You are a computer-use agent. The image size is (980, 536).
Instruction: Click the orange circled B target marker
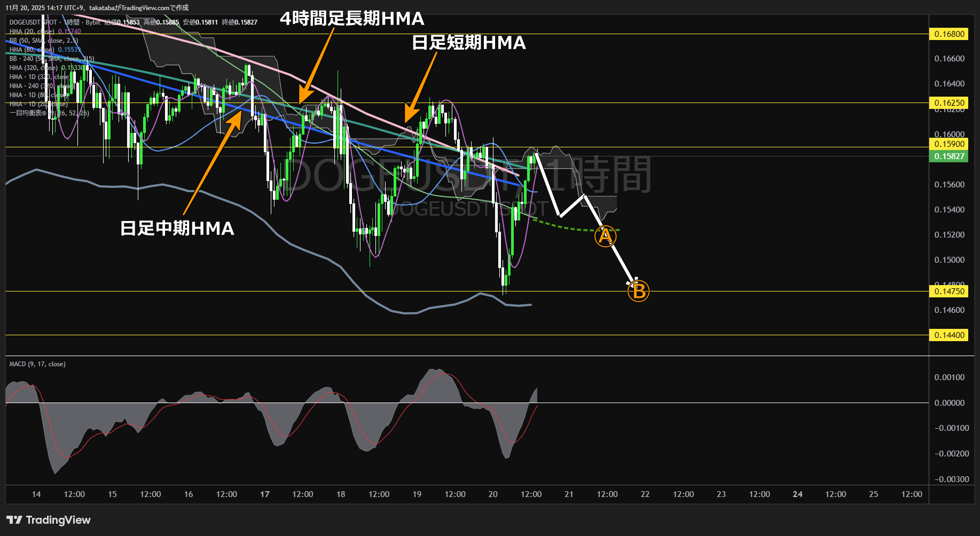pyautogui.click(x=638, y=291)
